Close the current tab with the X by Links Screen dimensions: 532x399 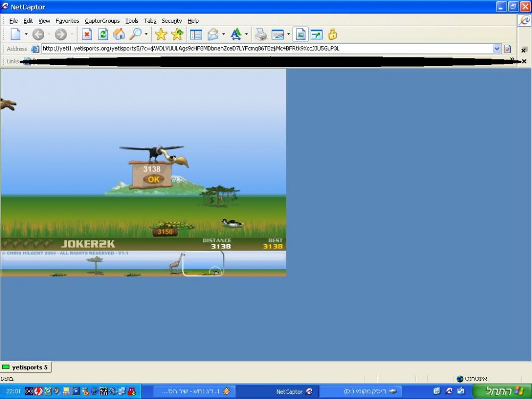coord(524,61)
